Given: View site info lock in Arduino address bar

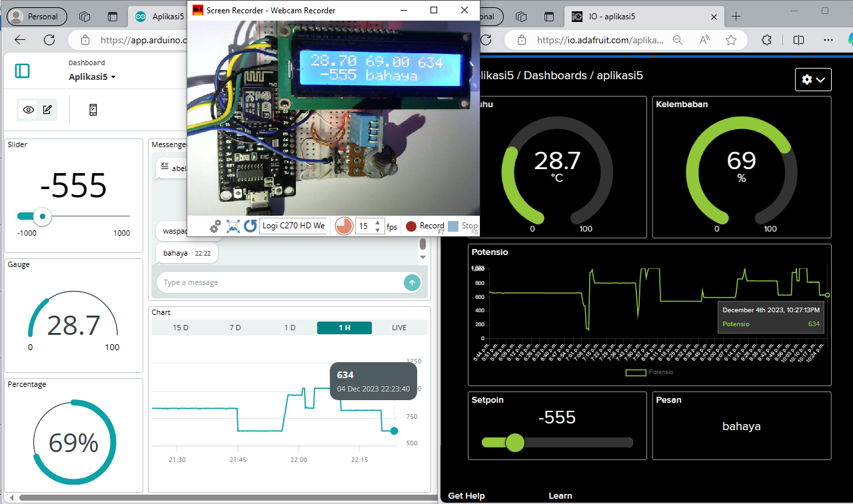Looking at the screenshot, I should (85, 40).
